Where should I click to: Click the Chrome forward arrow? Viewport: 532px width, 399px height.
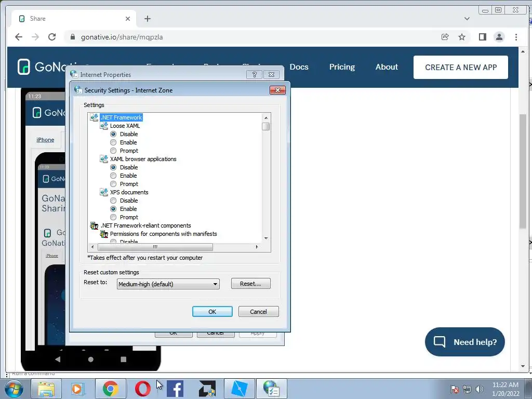click(x=35, y=37)
